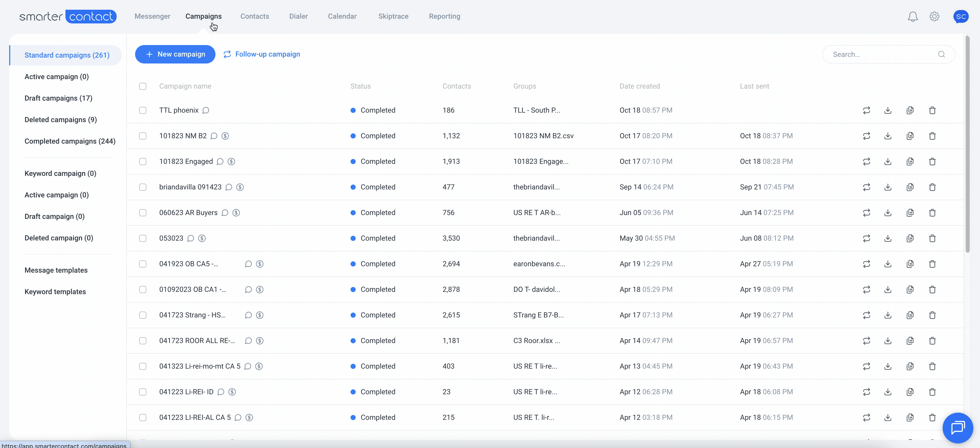Click the search magnifier icon
This screenshot has height=448, width=980.
coord(941,55)
